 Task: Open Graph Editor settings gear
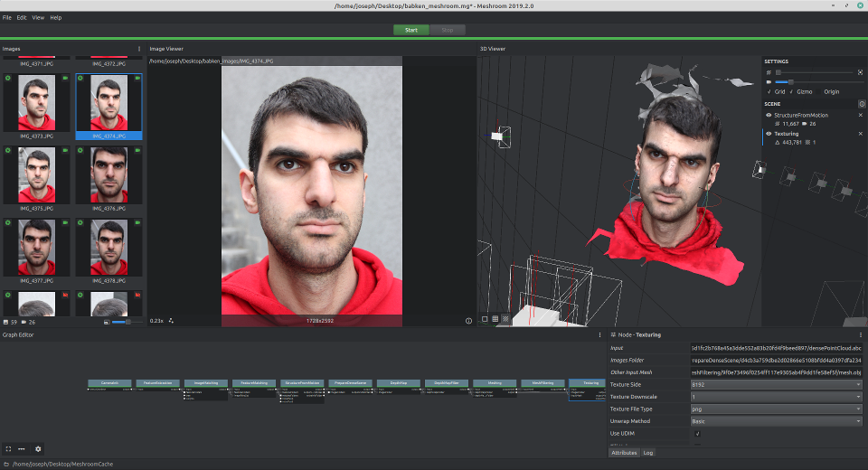pyautogui.click(x=38, y=449)
